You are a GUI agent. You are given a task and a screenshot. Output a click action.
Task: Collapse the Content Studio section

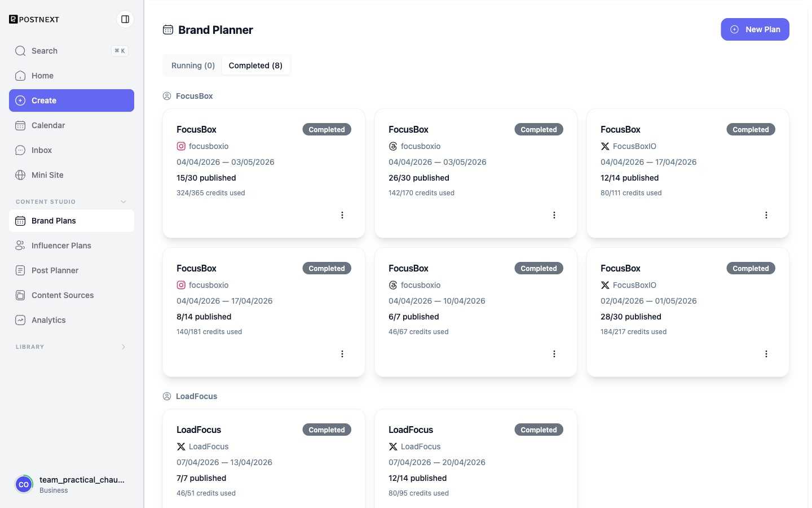(123, 202)
